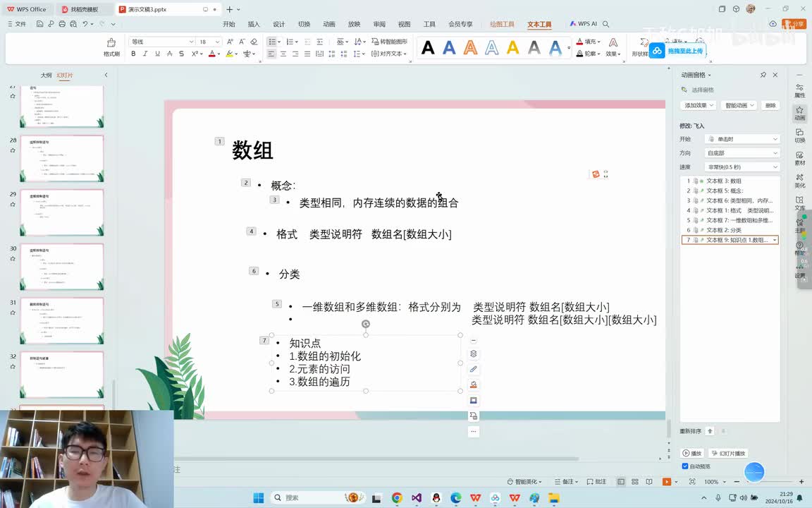The image size is (812, 508).
Task: Click Convert to Smart Graphic (转智能图形)
Action: (x=389, y=42)
